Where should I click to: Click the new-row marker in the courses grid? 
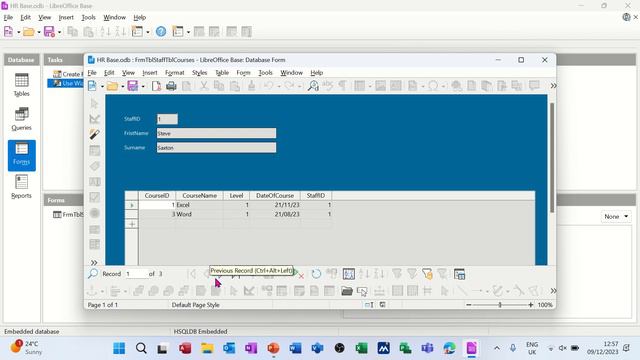(132, 224)
